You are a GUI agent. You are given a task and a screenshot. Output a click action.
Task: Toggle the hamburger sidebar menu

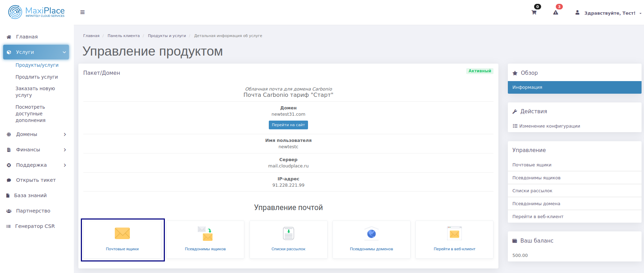coord(83,12)
